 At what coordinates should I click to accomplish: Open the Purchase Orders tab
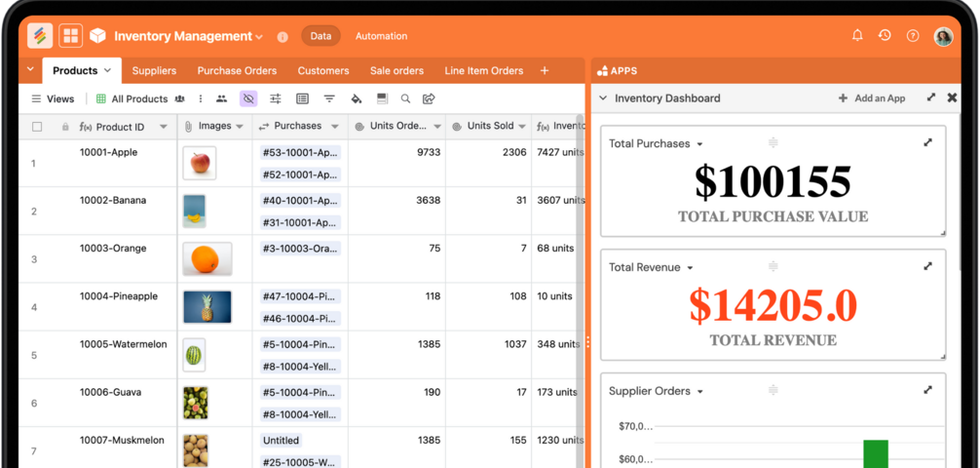coord(237,70)
